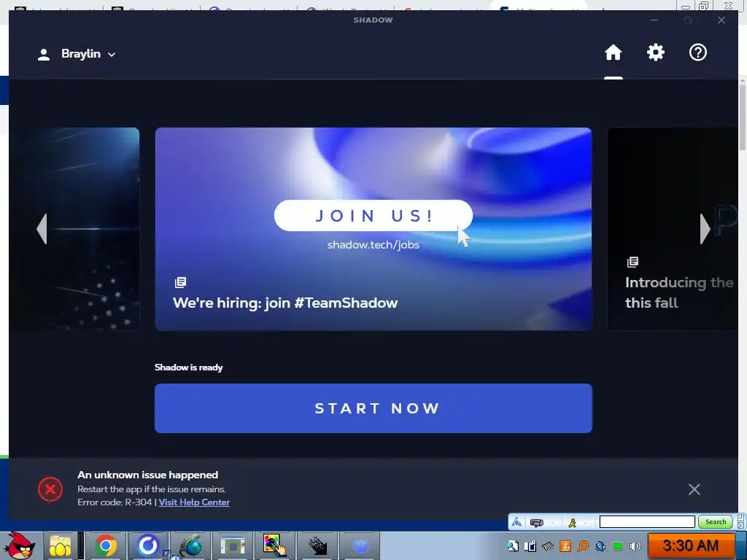Click the shadow.tech/jobs text
Image resolution: width=747 pixels, height=560 pixels.
coord(373,245)
